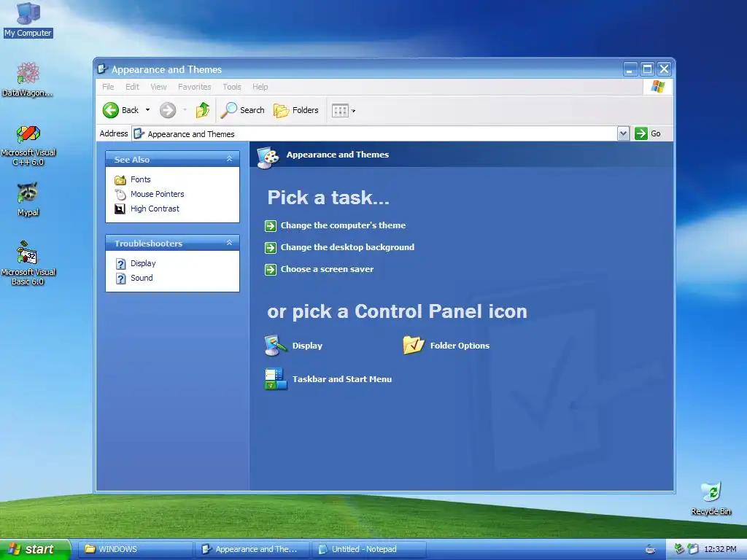This screenshot has height=560, width=747.
Task: Open the Views dropdown arrow
Action: click(x=354, y=111)
